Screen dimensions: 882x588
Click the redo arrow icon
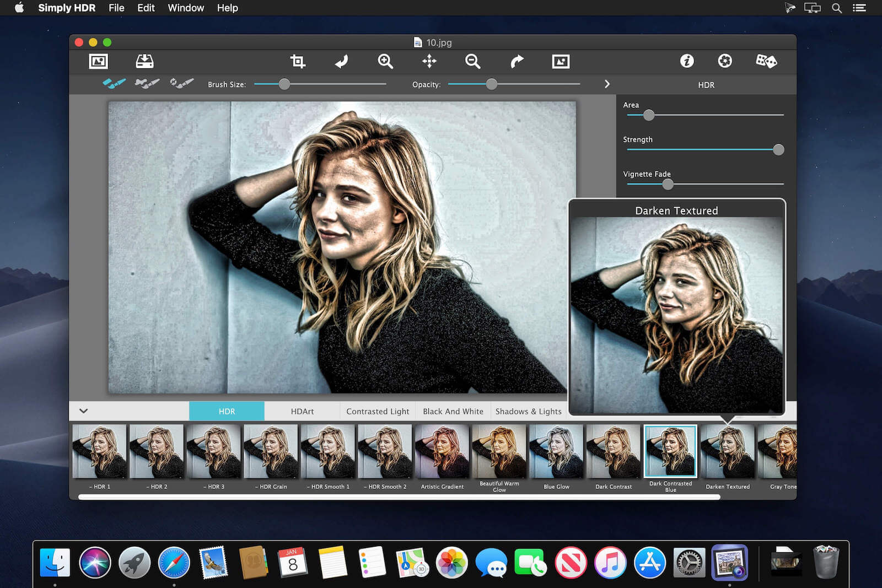(517, 61)
